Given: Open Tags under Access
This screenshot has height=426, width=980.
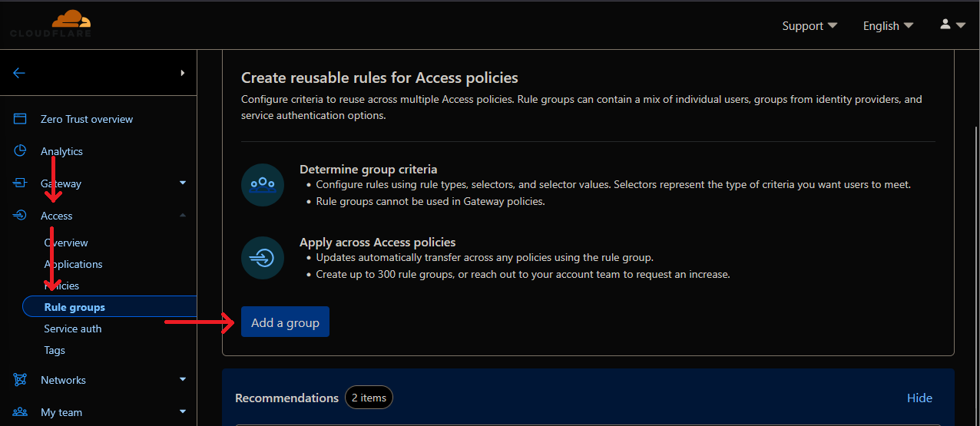Looking at the screenshot, I should pyautogui.click(x=55, y=350).
